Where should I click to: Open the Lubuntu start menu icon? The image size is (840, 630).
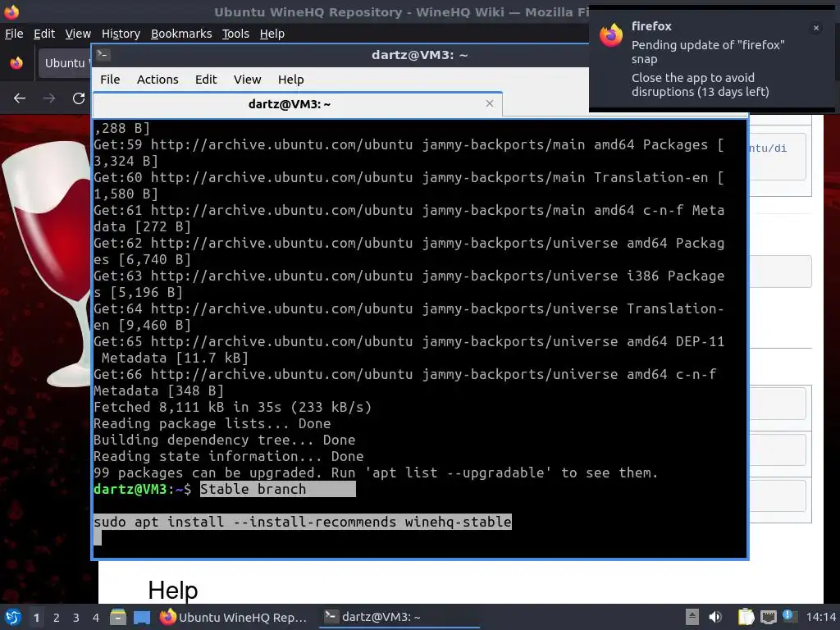pos(13,617)
